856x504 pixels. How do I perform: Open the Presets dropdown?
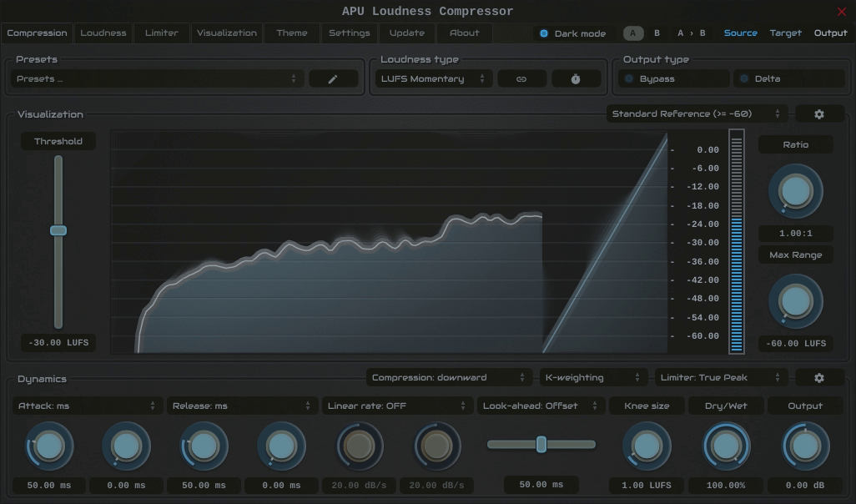point(157,79)
